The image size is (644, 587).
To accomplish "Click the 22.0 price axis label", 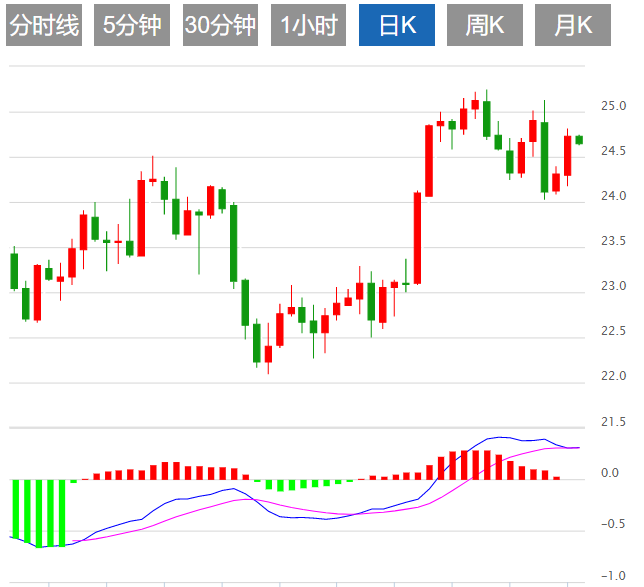I will click(x=613, y=376).
